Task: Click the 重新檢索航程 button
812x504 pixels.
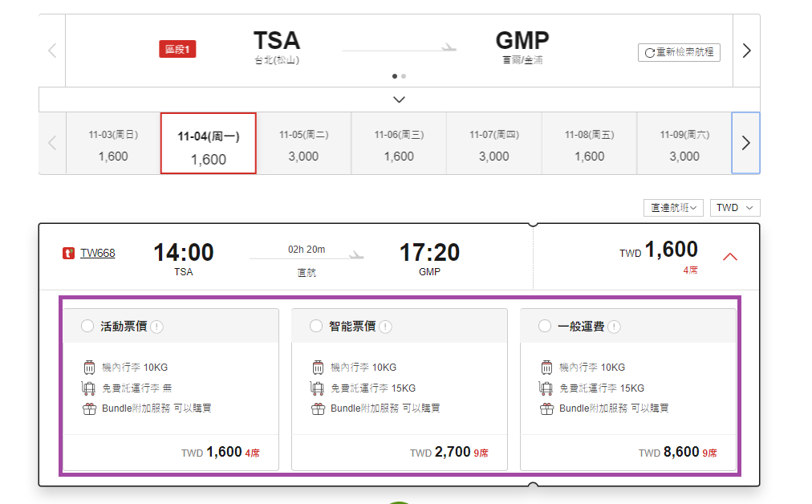Action: tap(679, 52)
